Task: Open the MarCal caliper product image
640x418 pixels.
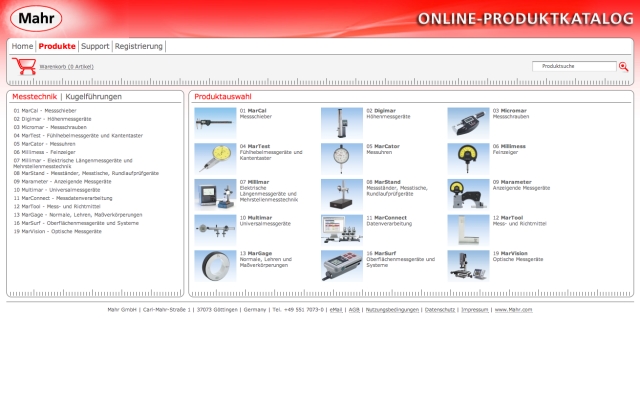Action: coord(215,122)
